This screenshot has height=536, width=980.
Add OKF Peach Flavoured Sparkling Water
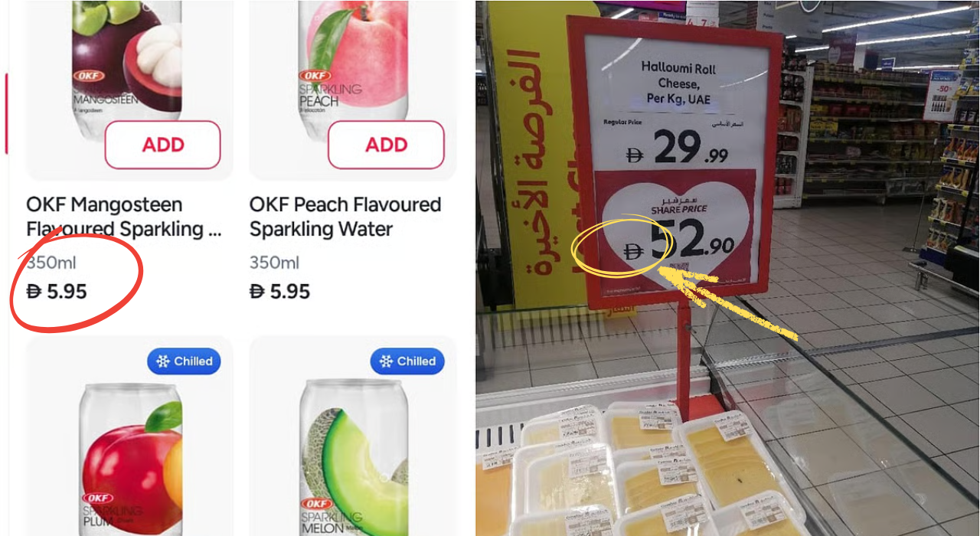[x=386, y=145]
